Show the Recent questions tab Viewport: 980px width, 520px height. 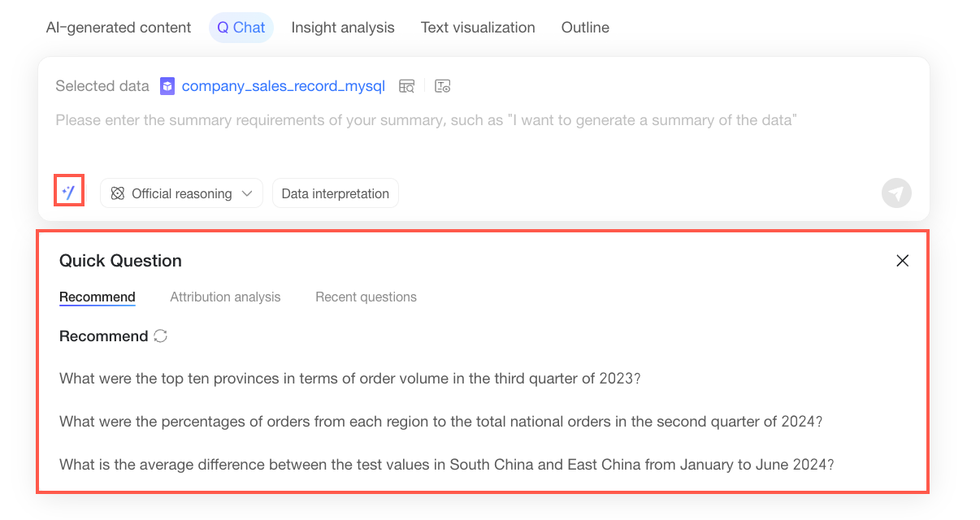point(366,297)
